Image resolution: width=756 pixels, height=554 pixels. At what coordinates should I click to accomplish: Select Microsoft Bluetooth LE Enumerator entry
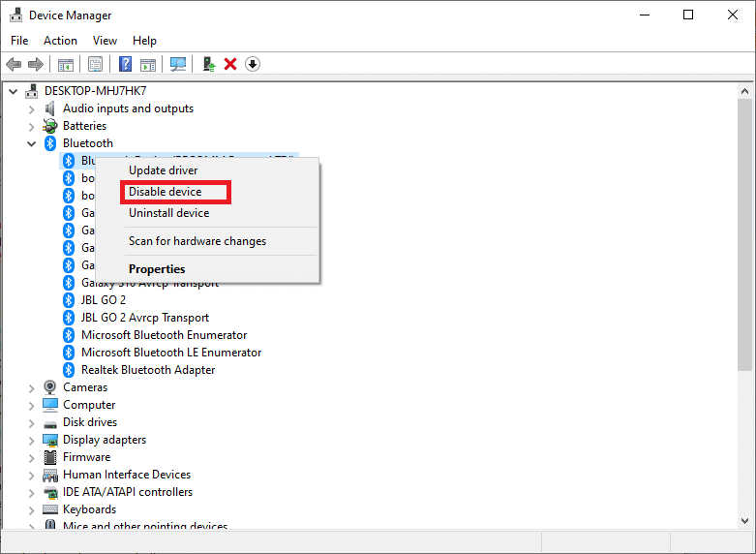pyautogui.click(x=171, y=353)
